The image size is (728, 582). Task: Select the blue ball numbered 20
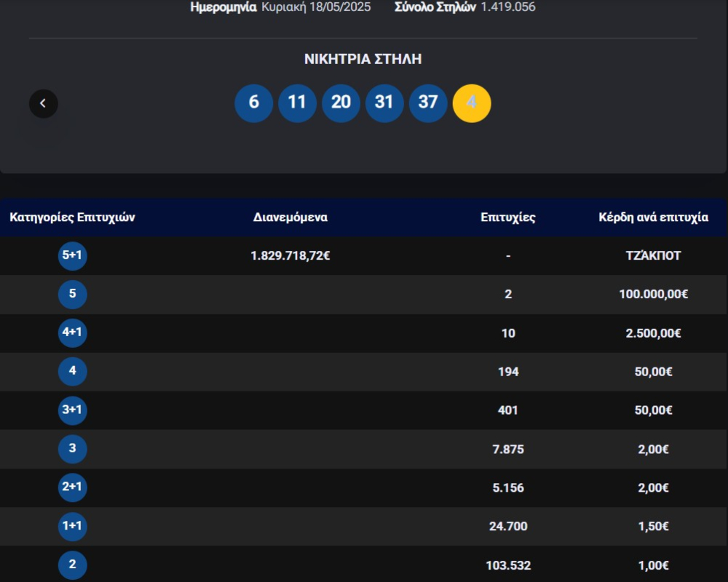pos(341,103)
